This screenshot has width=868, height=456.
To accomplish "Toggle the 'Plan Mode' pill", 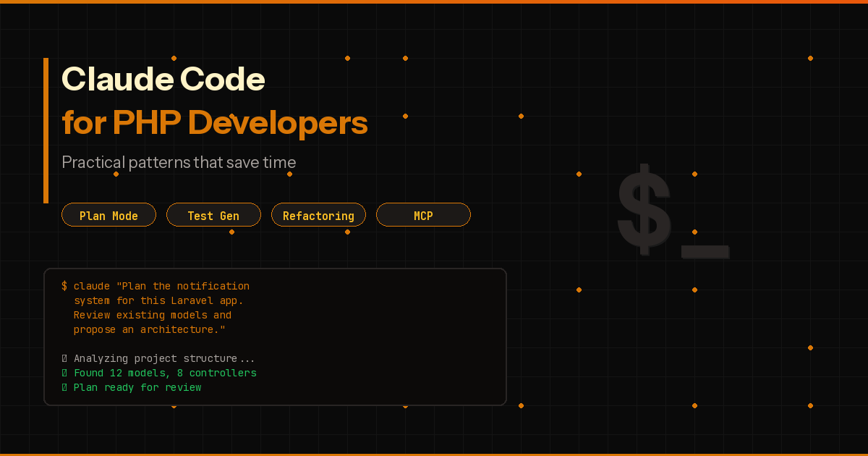I will pyautogui.click(x=109, y=214).
